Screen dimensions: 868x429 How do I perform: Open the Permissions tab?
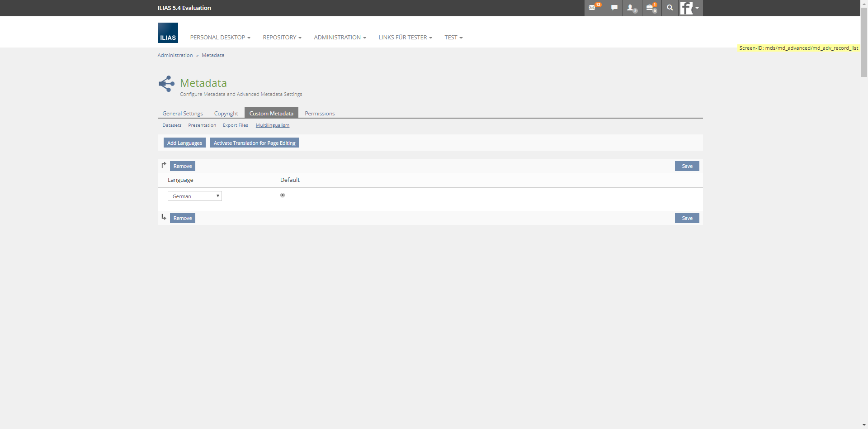tap(320, 114)
